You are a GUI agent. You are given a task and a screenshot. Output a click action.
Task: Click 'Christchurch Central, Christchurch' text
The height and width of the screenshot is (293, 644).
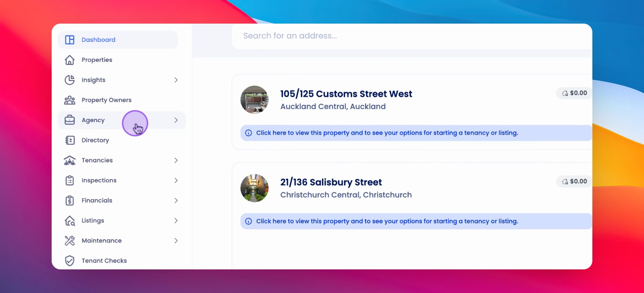346,195
